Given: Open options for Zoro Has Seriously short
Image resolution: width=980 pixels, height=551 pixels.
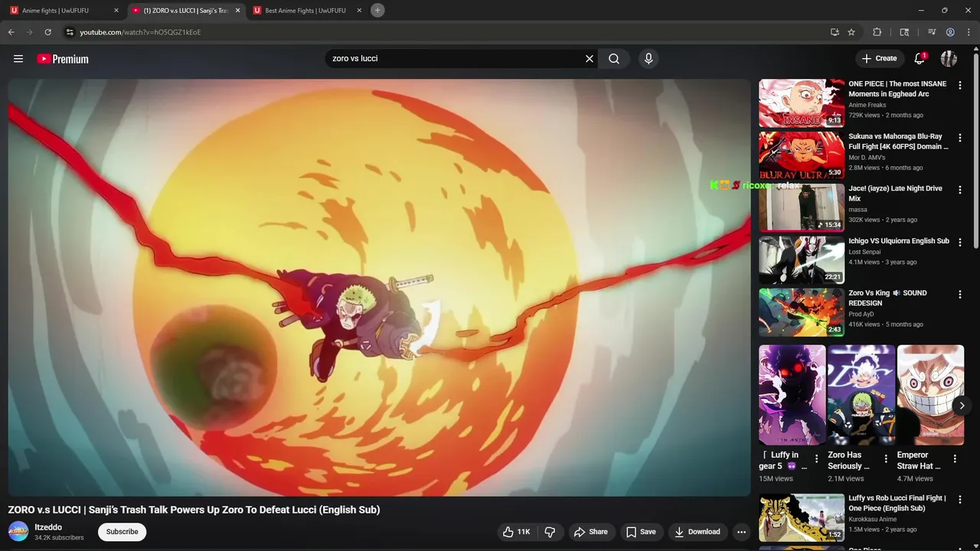Looking at the screenshot, I should point(886,459).
